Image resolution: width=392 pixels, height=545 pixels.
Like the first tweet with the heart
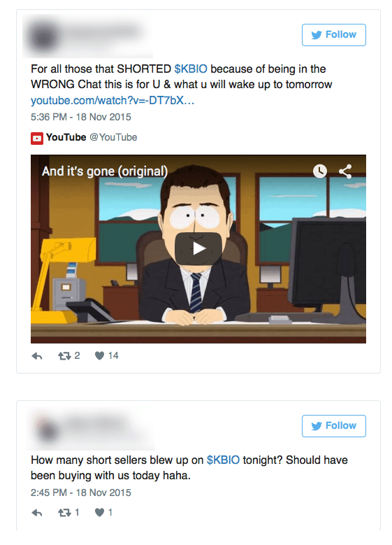pos(100,355)
